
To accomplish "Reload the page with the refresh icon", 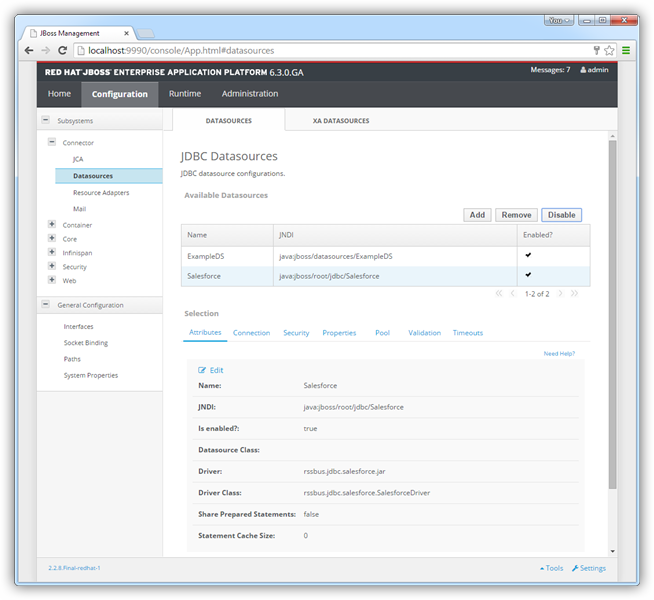I will point(64,50).
